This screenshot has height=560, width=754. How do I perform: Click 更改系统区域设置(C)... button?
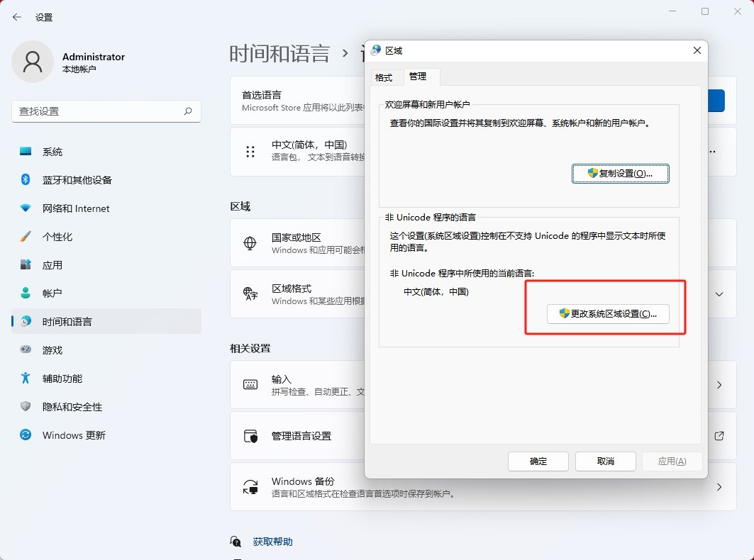click(608, 314)
